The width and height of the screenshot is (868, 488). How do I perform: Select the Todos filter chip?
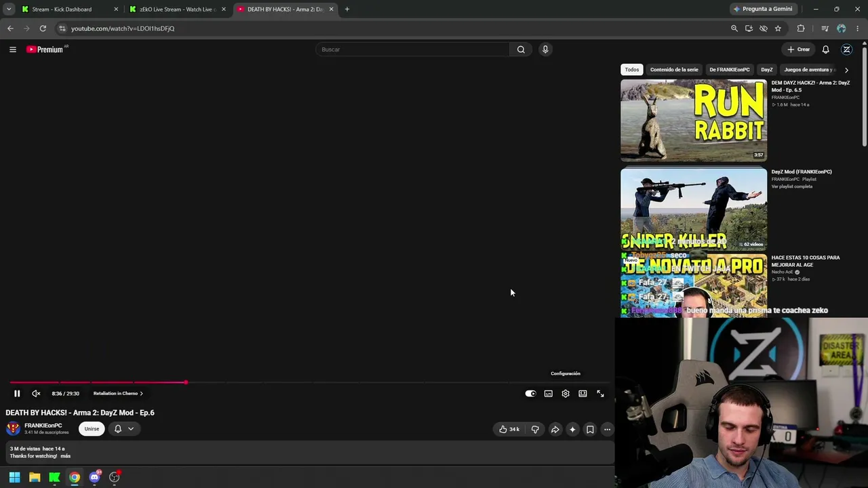(x=632, y=70)
